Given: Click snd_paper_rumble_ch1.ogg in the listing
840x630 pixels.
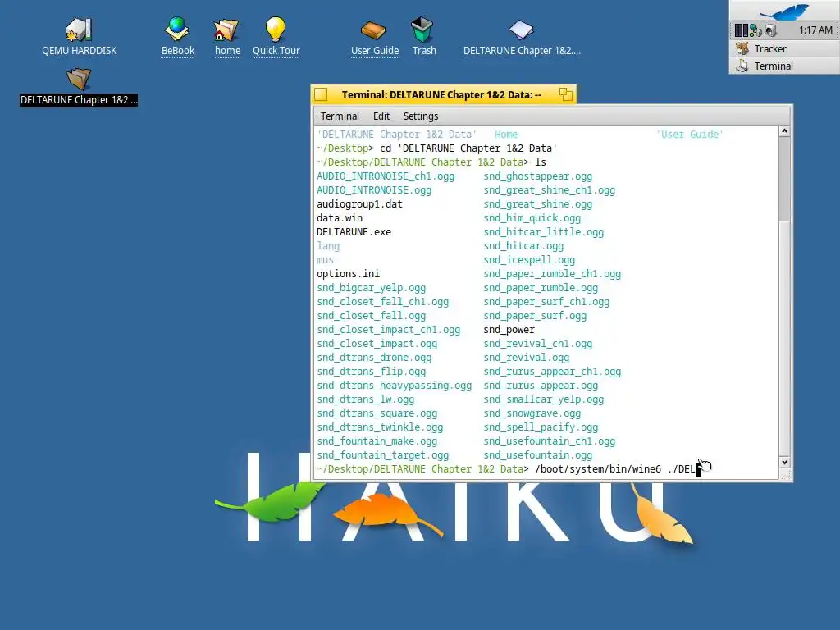Looking at the screenshot, I should 552,274.
